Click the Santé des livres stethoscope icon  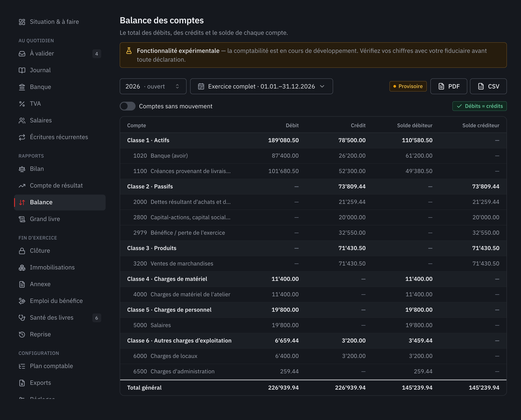click(x=22, y=318)
